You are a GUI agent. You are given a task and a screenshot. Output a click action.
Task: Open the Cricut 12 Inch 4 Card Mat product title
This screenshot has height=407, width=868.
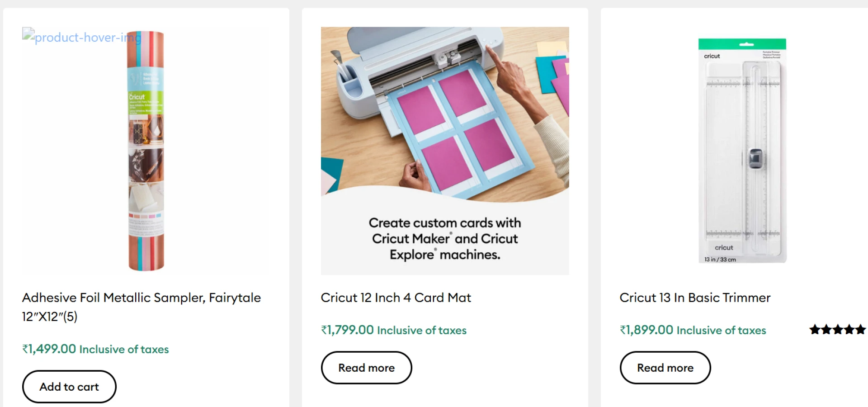[x=396, y=298]
